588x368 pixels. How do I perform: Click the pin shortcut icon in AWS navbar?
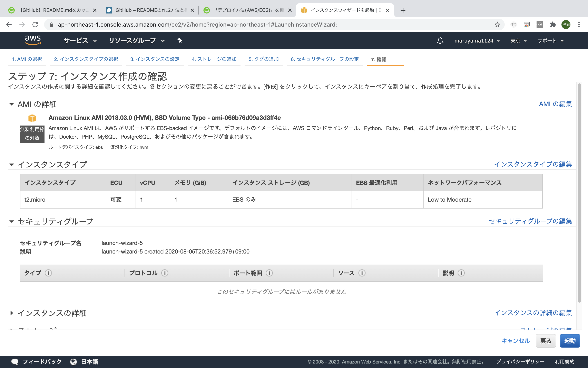click(180, 40)
